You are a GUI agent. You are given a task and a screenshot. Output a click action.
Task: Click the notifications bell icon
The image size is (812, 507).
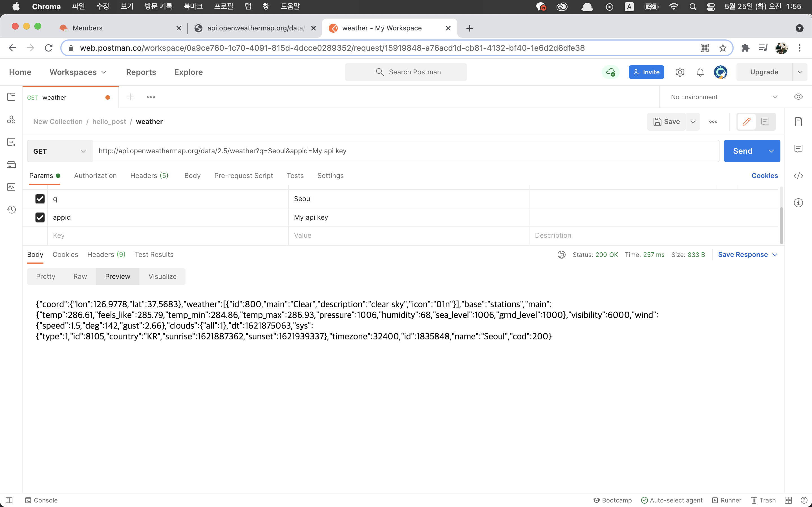(700, 72)
